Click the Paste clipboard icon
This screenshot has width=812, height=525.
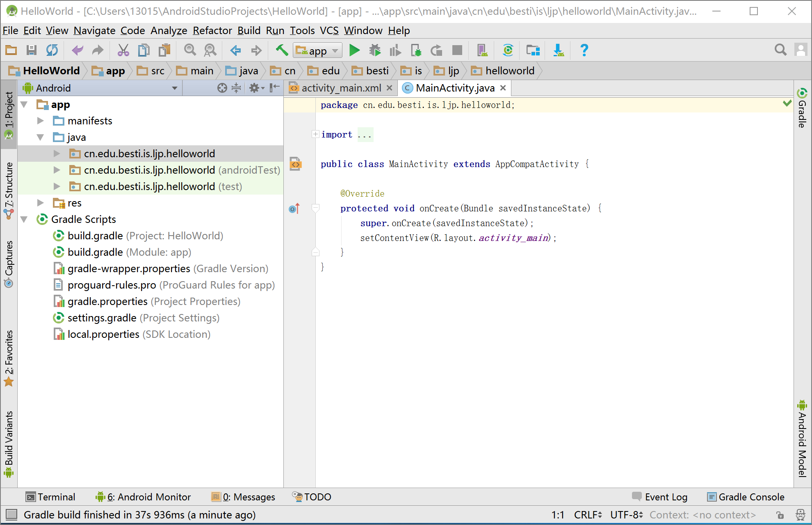(x=164, y=50)
